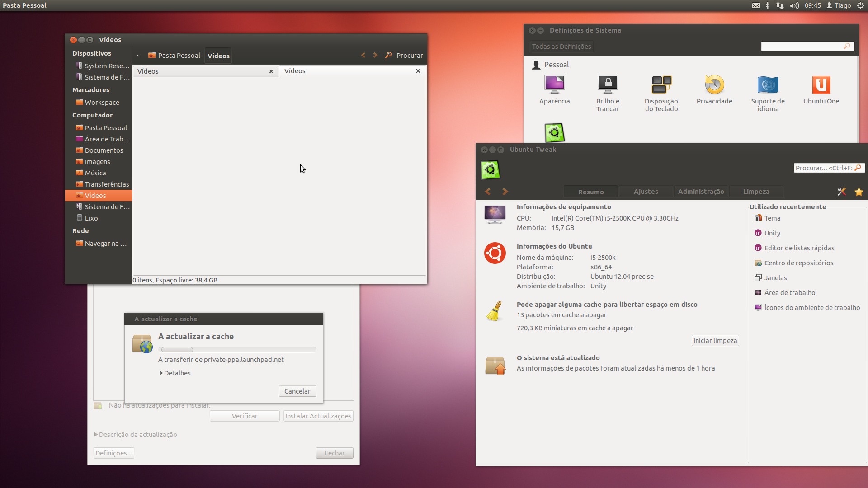Click the cache update progress bar
The image size is (868, 488).
click(x=237, y=349)
